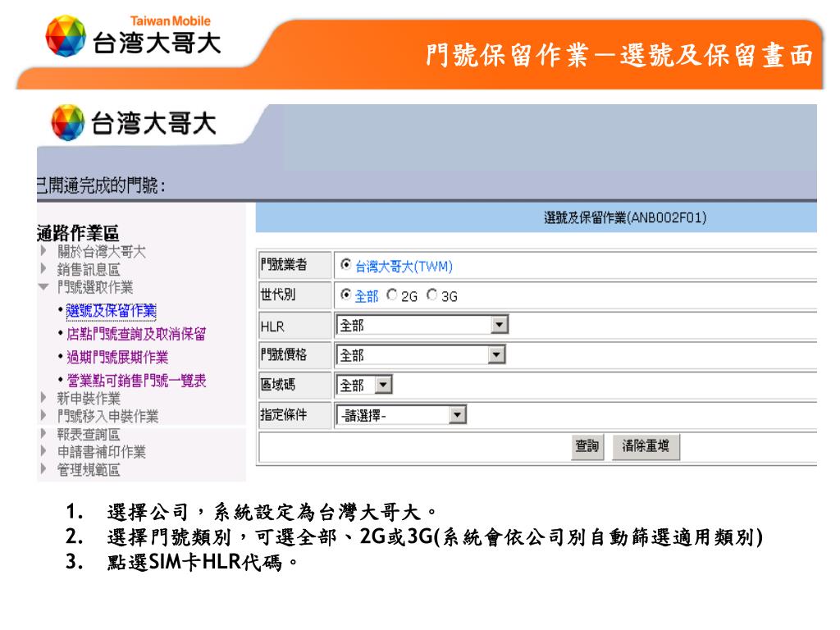Viewport: 840px width, 630px height.
Task: Open the 區域碼 dropdown
Action: (364, 385)
